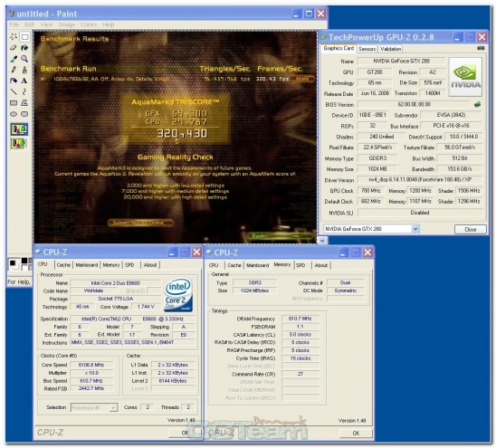Open the Cache tab in left CPU-Z window
This screenshot has width=496, height=448.
click(x=63, y=265)
